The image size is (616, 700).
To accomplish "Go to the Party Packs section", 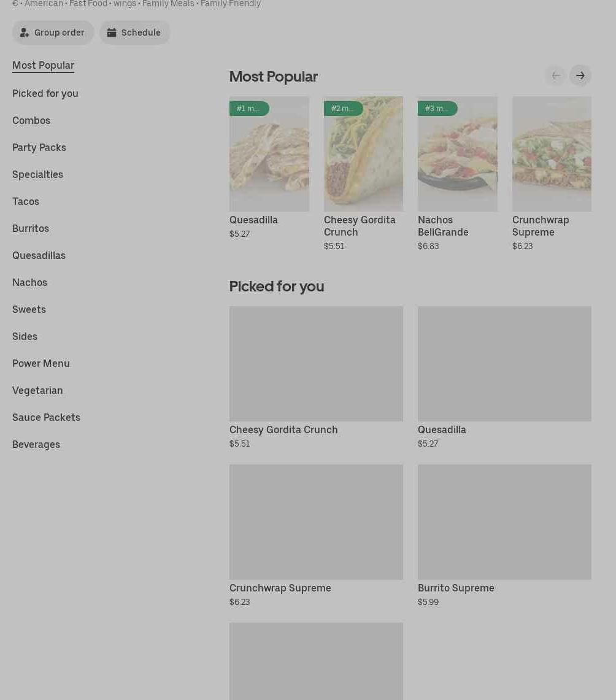I will click(39, 147).
